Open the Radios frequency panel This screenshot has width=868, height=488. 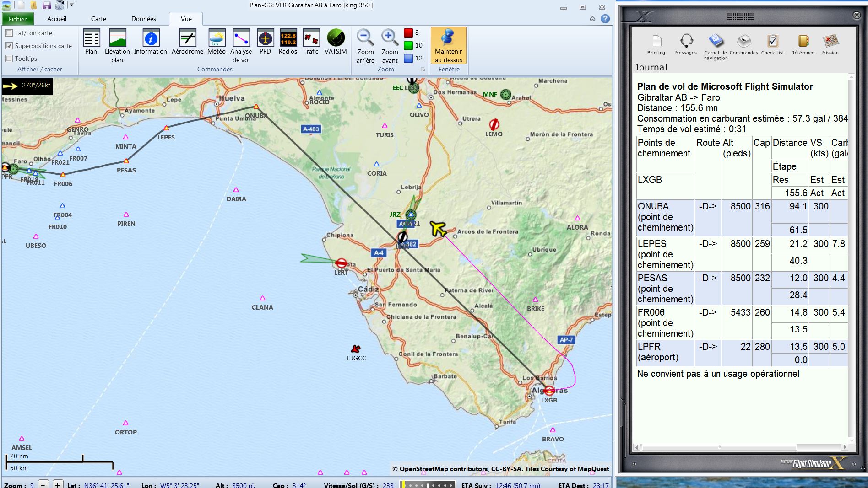288,42
